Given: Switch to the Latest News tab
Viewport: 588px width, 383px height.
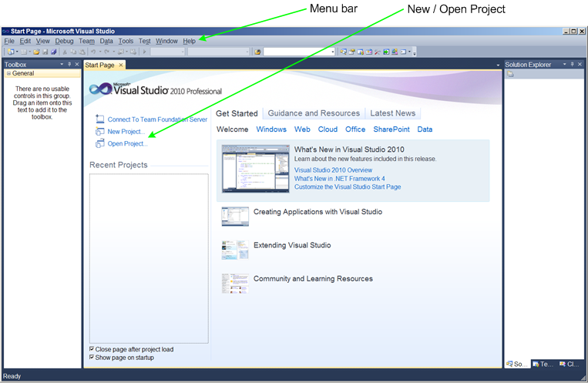Looking at the screenshot, I should click(392, 113).
